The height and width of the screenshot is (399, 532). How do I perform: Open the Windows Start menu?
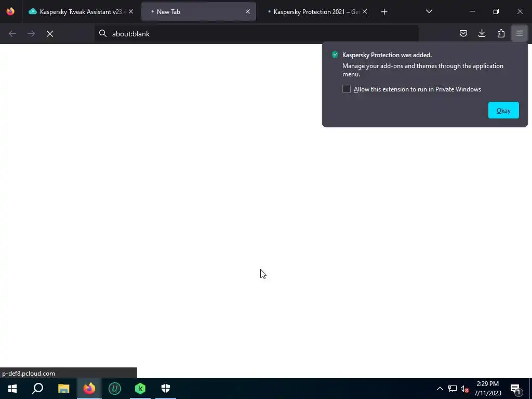click(12, 389)
